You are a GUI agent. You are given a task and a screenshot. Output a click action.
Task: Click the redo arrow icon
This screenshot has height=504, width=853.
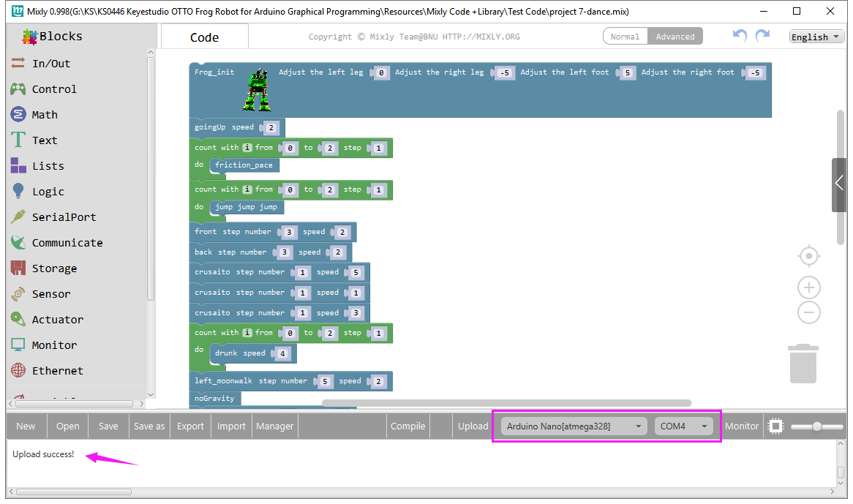763,35
